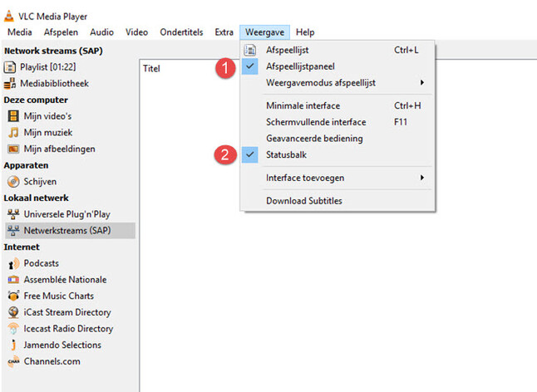Open Interface toevoegen submenu
Screen dimensions: 537x392
coord(337,178)
